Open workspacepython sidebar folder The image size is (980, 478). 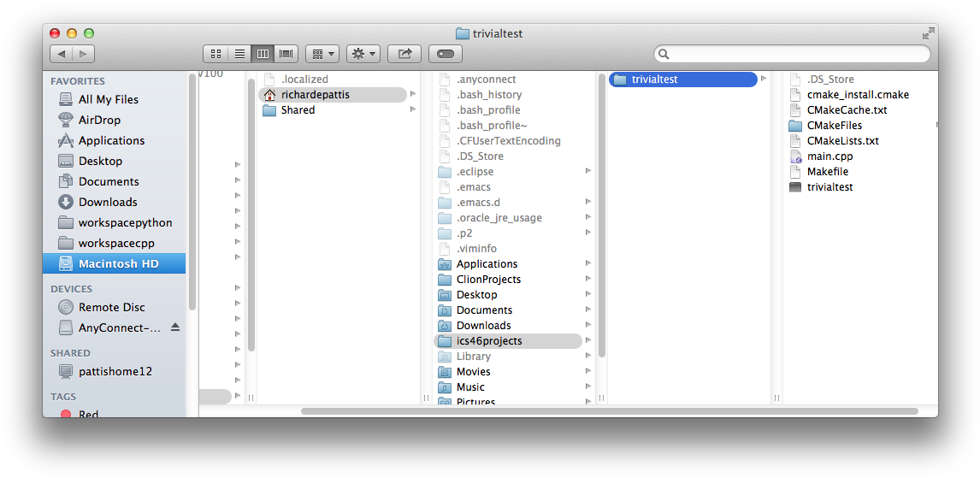click(x=115, y=223)
